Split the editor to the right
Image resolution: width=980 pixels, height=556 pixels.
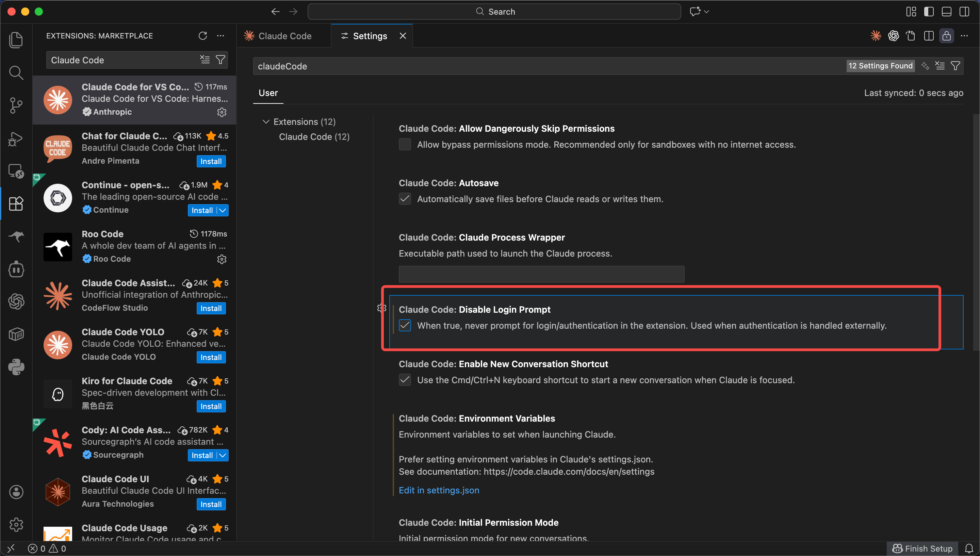[929, 35]
